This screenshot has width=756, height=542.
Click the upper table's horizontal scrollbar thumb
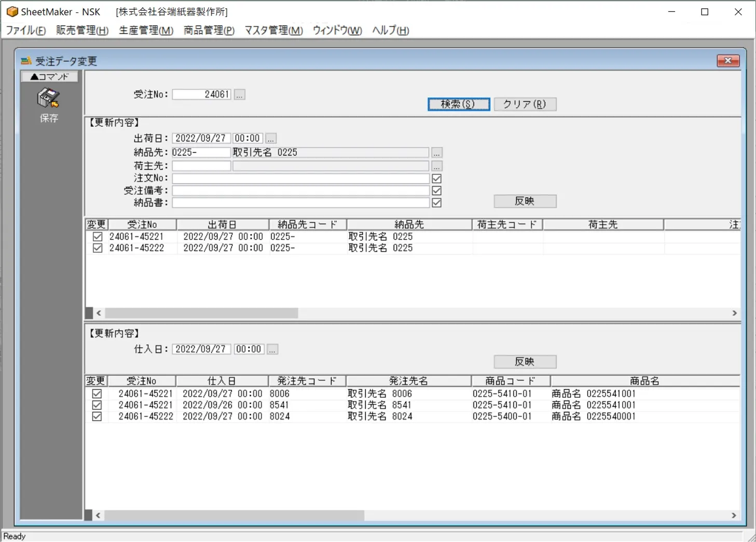(201, 313)
